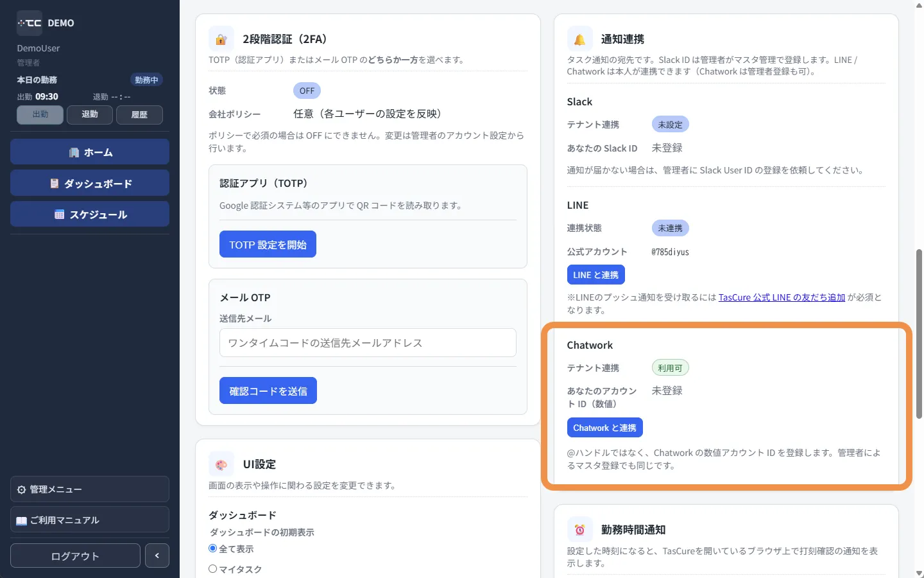The height and width of the screenshot is (578, 924).
Task: Click the Slack 未設定 badge
Action: (670, 125)
